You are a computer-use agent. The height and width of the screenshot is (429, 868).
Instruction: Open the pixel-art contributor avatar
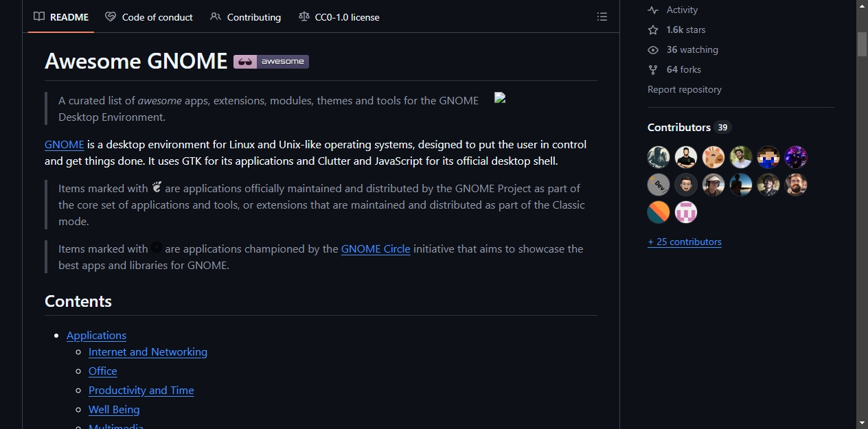768,157
